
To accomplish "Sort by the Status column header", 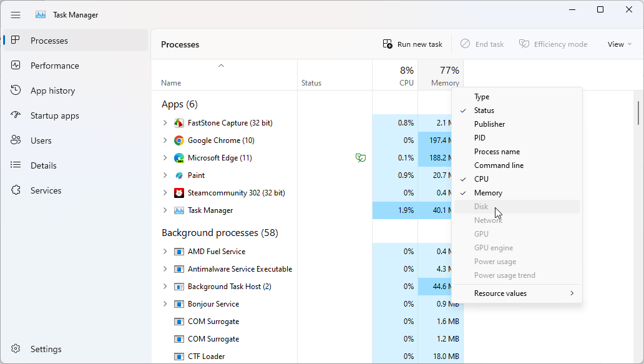I will tap(334, 75).
